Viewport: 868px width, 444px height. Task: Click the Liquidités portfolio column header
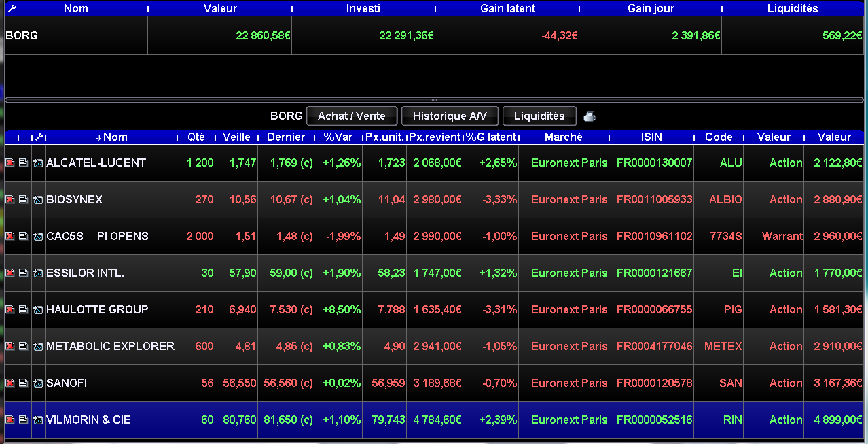[x=793, y=9]
